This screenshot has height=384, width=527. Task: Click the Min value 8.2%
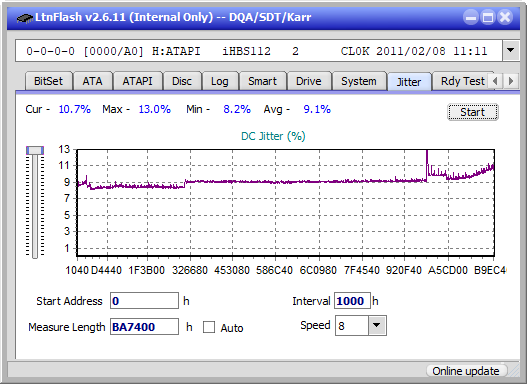[x=237, y=109]
